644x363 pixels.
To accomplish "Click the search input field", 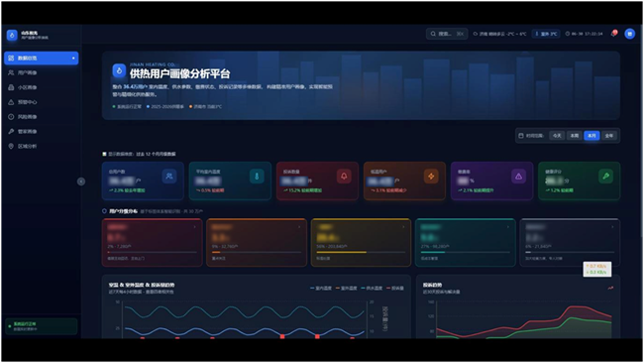I will [x=447, y=34].
